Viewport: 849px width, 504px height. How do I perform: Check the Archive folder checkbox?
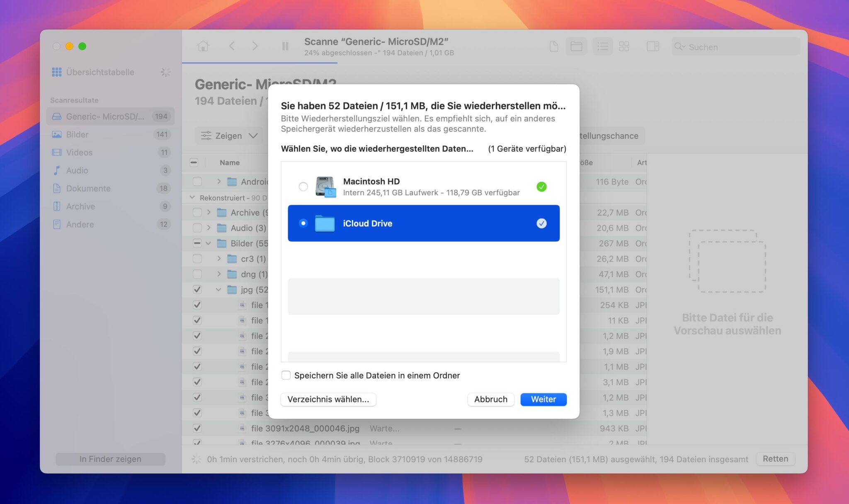197,213
